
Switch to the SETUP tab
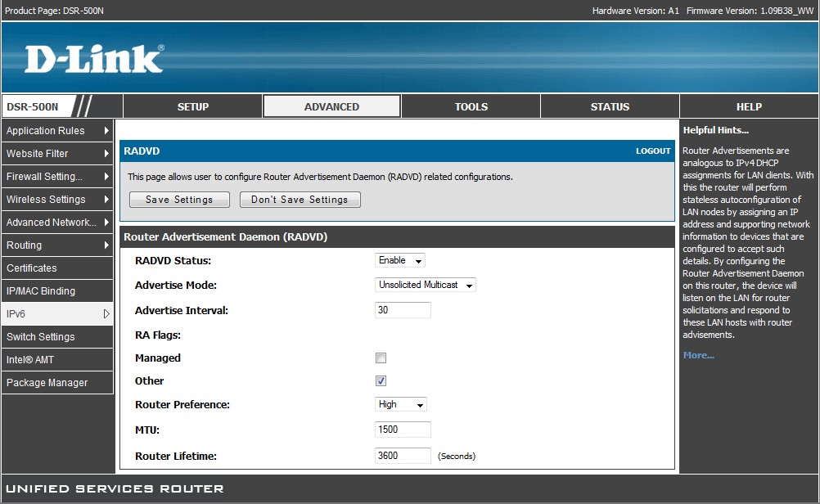click(193, 106)
